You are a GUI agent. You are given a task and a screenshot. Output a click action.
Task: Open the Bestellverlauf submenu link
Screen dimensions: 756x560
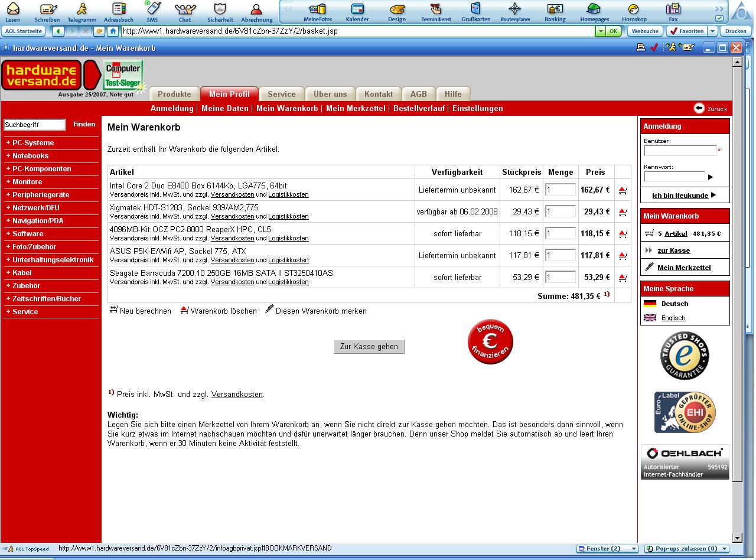pos(419,109)
